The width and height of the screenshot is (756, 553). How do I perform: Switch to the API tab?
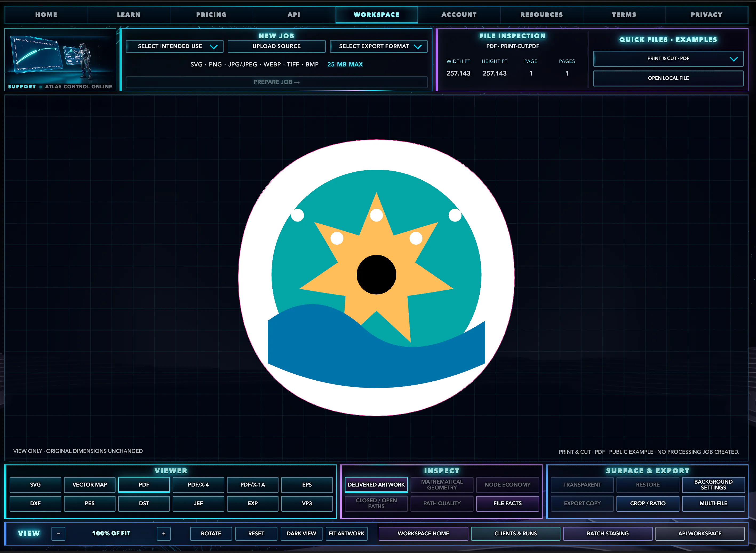coord(294,15)
